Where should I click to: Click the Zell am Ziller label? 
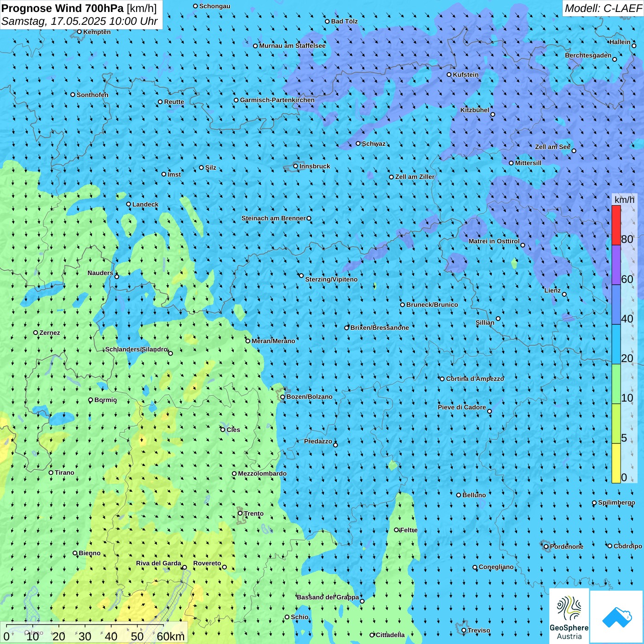point(415,177)
